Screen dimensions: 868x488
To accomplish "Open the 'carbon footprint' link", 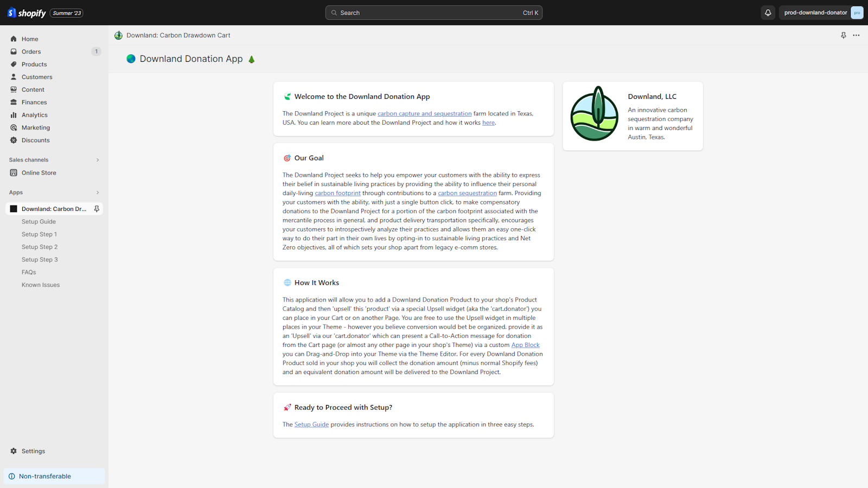I will pyautogui.click(x=337, y=193).
